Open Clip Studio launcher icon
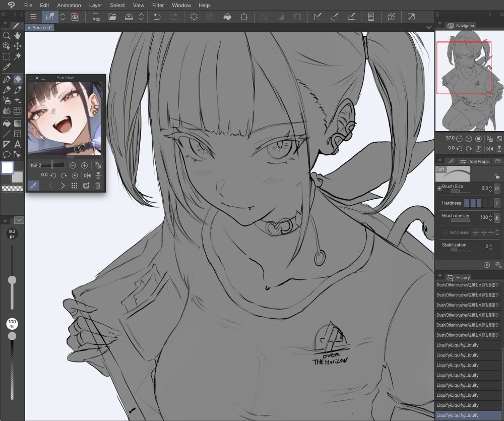 click(75, 17)
